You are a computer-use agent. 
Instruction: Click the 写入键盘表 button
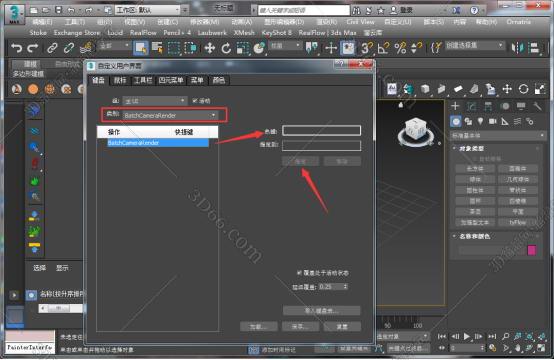322,311
